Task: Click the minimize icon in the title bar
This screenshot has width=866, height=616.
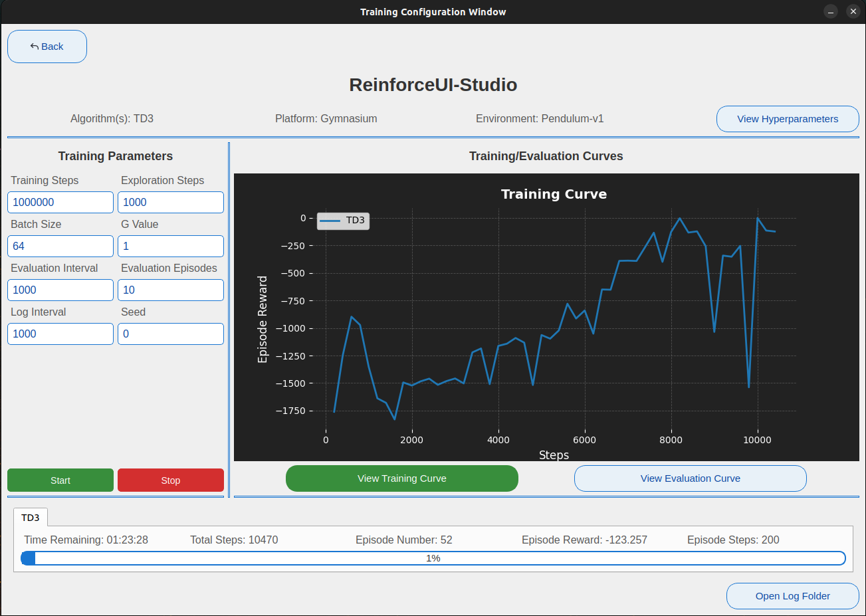Action: 831,11
